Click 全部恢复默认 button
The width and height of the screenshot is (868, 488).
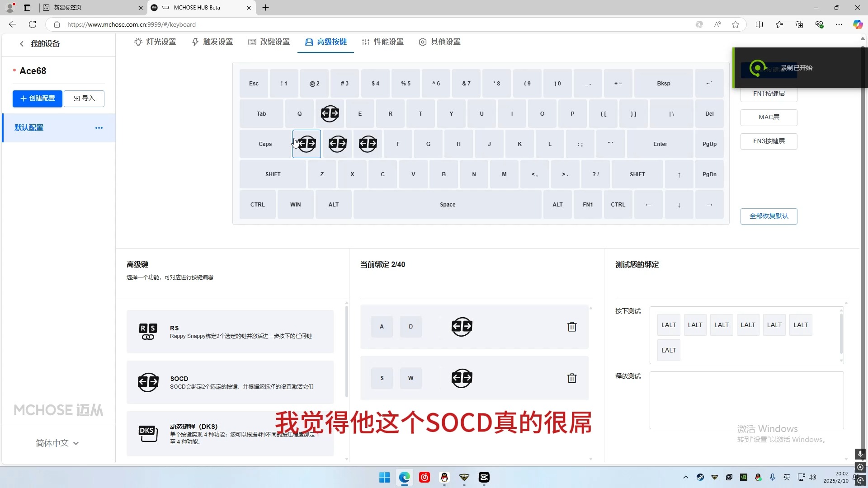coord(769,216)
